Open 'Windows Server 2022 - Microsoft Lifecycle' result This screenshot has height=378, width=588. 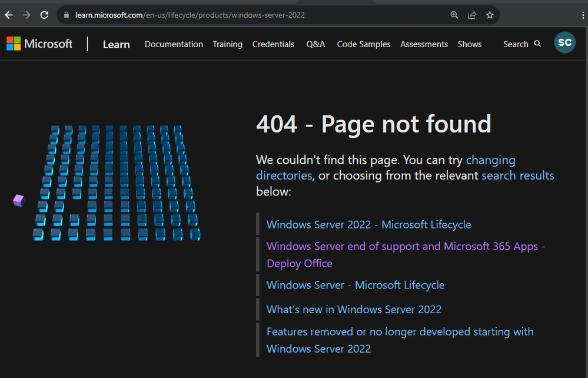368,225
